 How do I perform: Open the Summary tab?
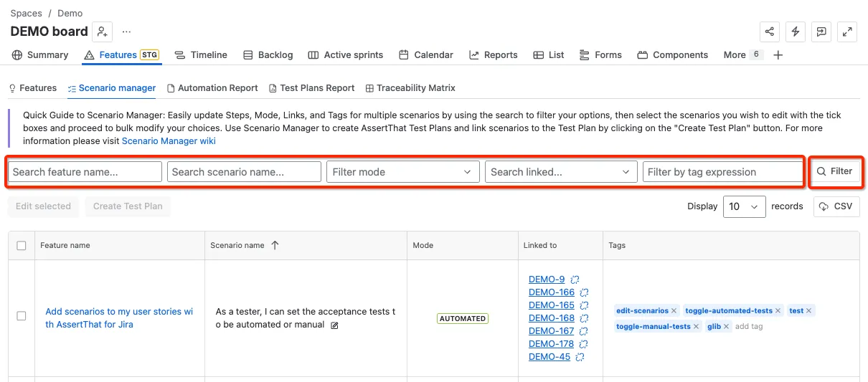pyautogui.click(x=40, y=55)
